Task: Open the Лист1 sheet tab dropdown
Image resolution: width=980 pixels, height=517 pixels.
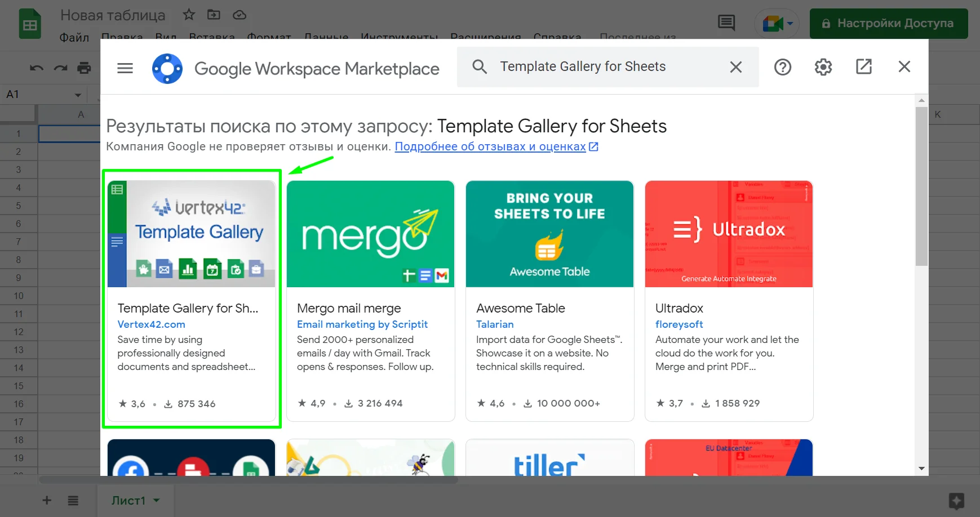Action: [157, 500]
